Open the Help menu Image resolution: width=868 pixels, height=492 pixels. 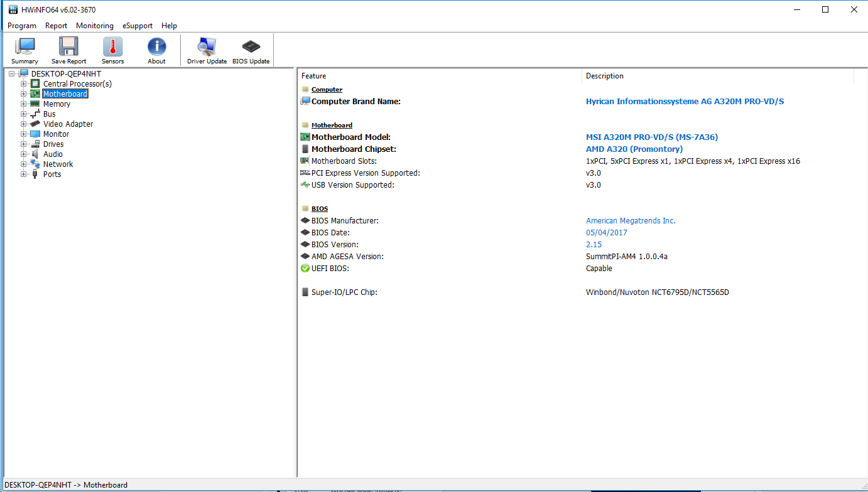click(169, 26)
